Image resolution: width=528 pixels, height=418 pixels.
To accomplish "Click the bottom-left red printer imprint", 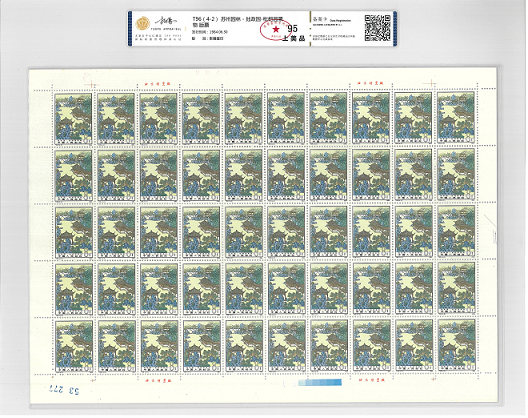I will pos(158,380).
